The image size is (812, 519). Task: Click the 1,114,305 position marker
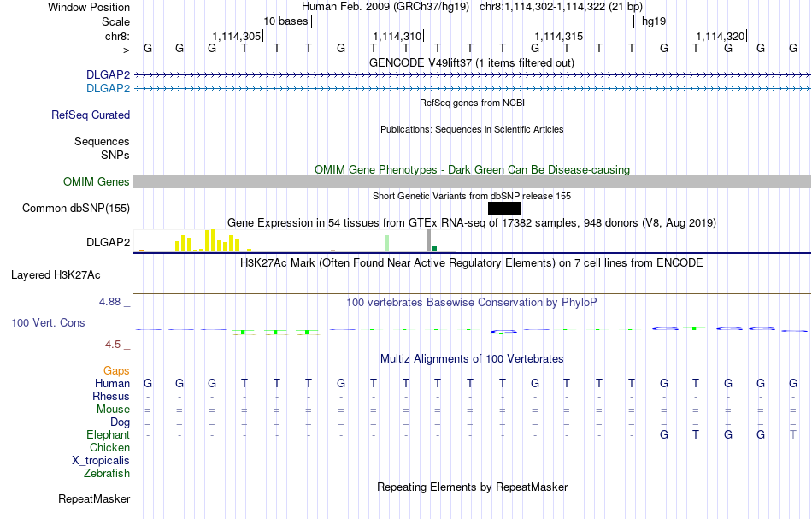click(x=238, y=36)
